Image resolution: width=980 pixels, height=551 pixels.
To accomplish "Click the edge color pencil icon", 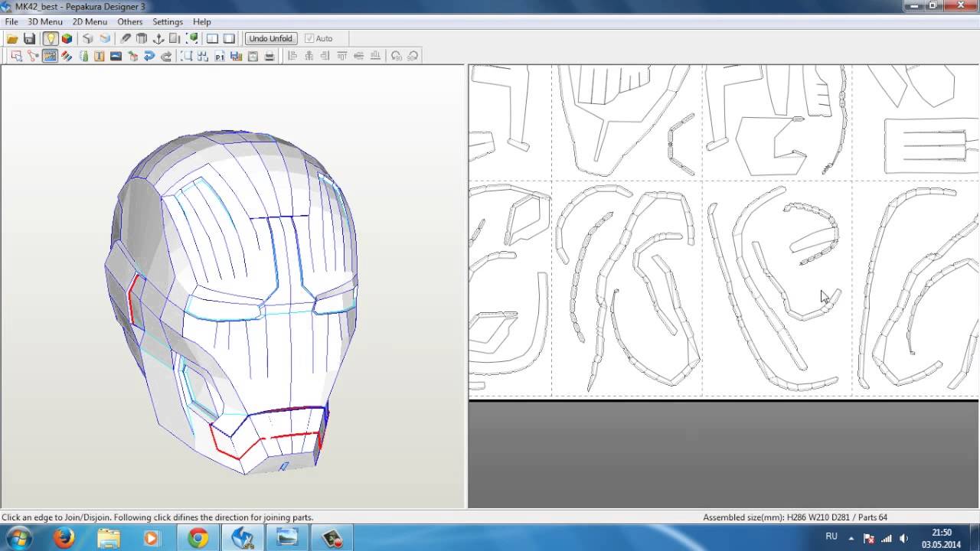I will tap(67, 56).
